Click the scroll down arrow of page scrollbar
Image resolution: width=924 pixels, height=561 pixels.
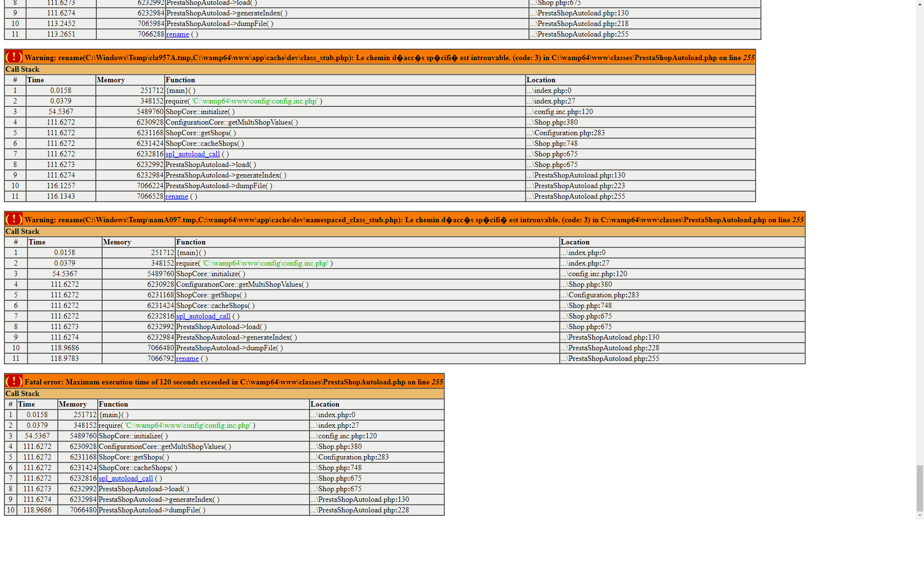(920, 515)
